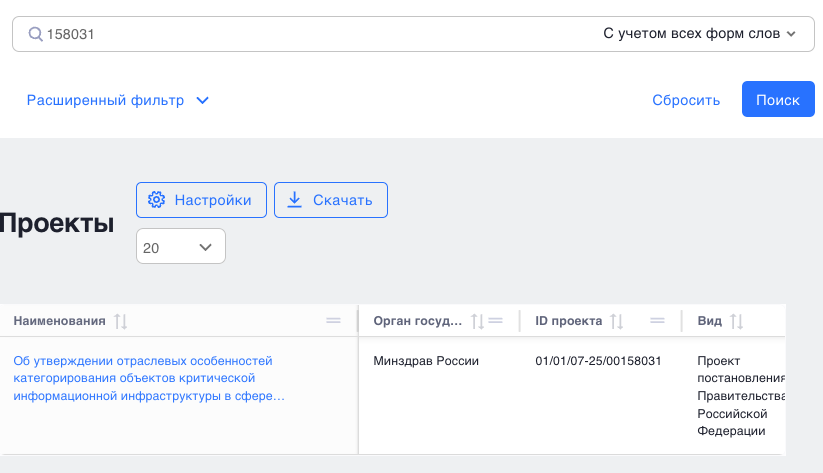
Task: Sort by Орган государства column arrows
Action: [477, 321]
